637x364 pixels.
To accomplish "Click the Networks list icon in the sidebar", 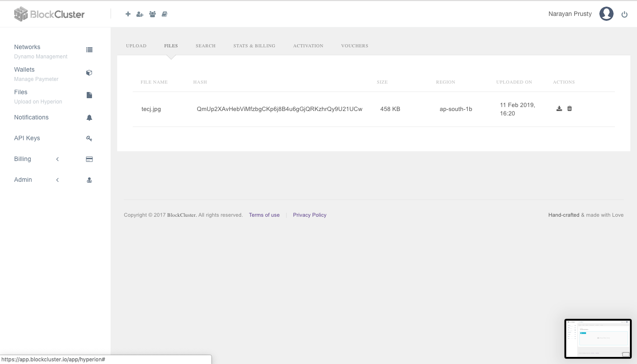I will click(89, 50).
